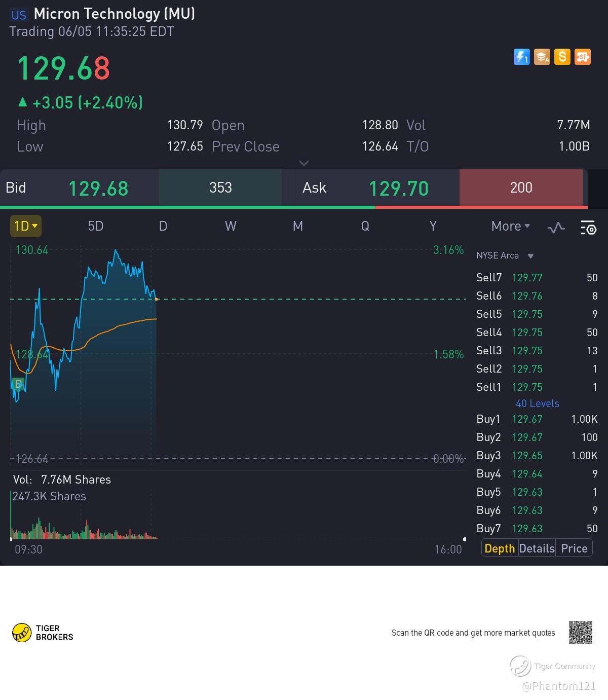608x700 pixels.
Task: Switch to the D daily chart tab
Action: [x=163, y=226]
